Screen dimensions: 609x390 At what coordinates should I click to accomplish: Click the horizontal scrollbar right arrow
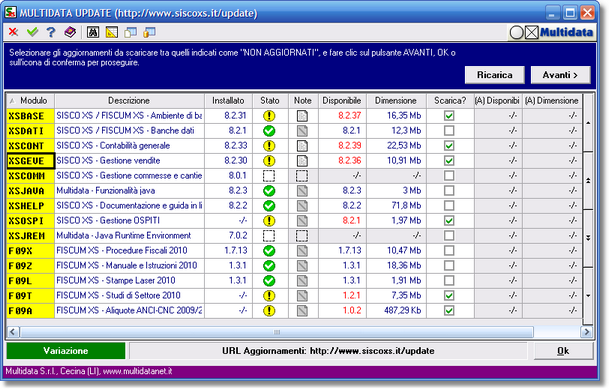(x=586, y=332)
